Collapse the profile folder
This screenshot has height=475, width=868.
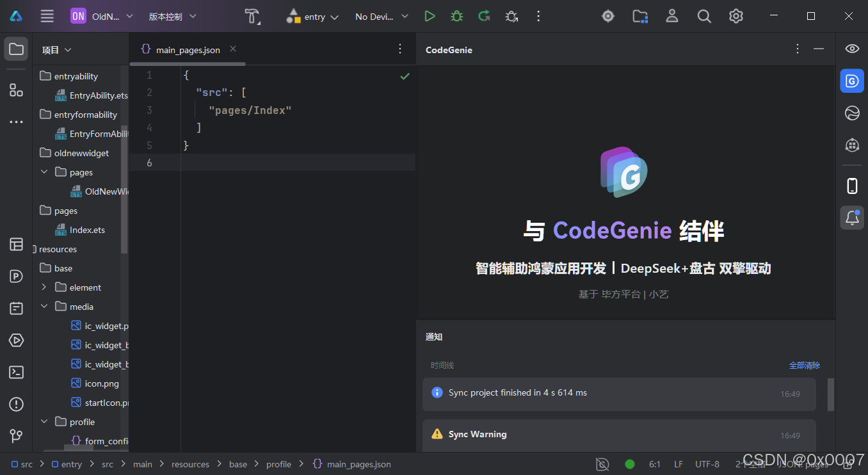pos(44,422)
